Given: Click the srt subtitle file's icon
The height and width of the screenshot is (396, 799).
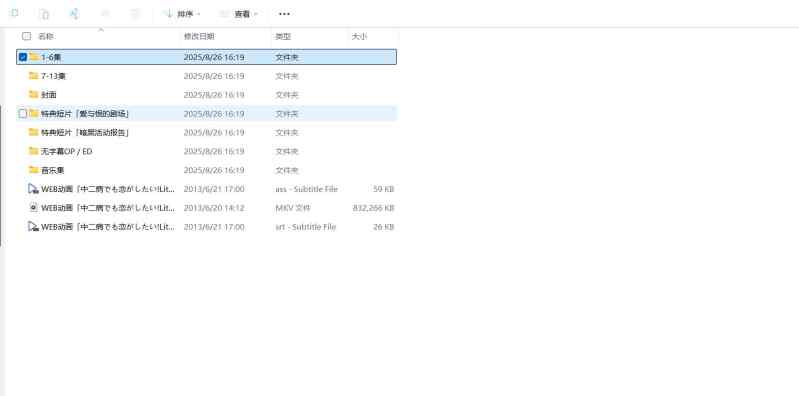Looking at the screenshot, I should tap(34, 227).
